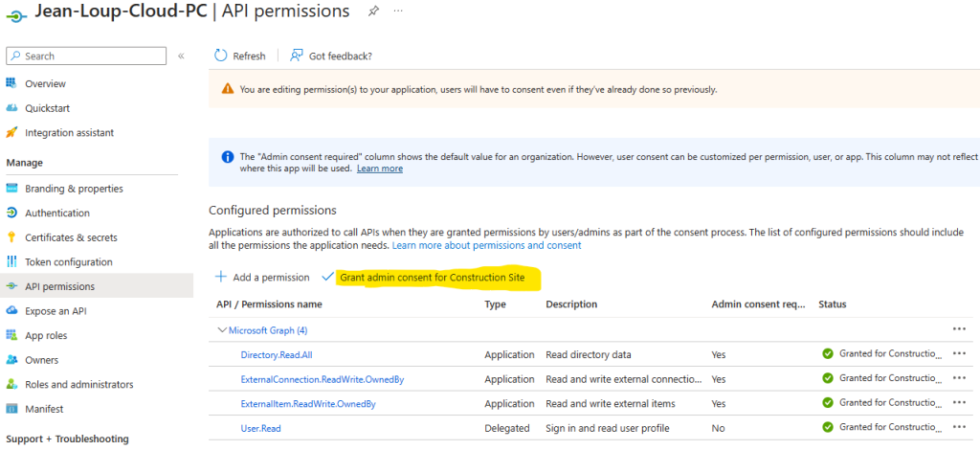This screenshot has width=980, height=450.
Task: Click the Quickstart cloud icon in the sidebar
Action: click(x=11, y=108)
